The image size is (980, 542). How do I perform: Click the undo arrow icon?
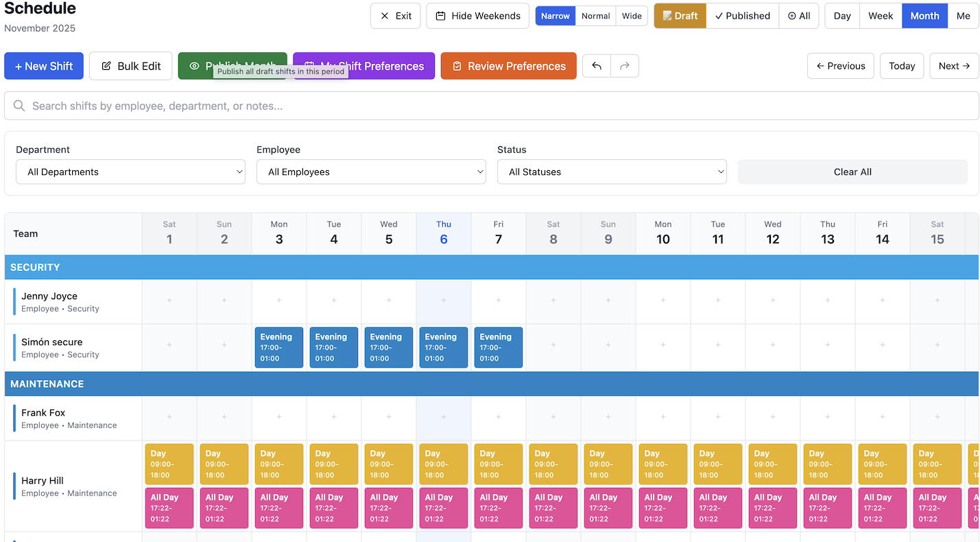[x=597, y=66]
